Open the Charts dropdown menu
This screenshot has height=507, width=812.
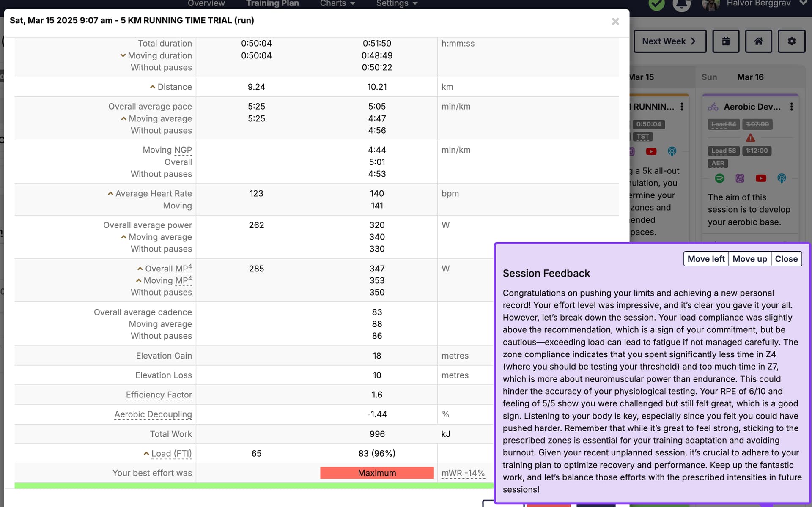337,4
